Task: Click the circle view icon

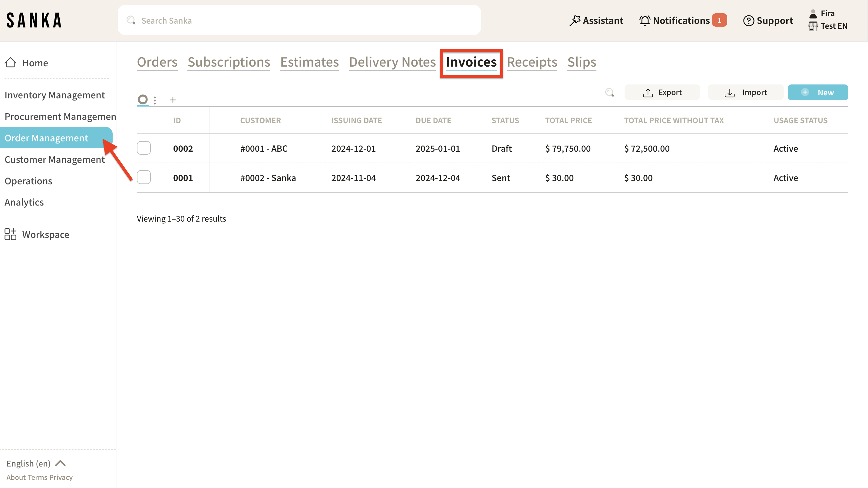Action: point(143,99)
